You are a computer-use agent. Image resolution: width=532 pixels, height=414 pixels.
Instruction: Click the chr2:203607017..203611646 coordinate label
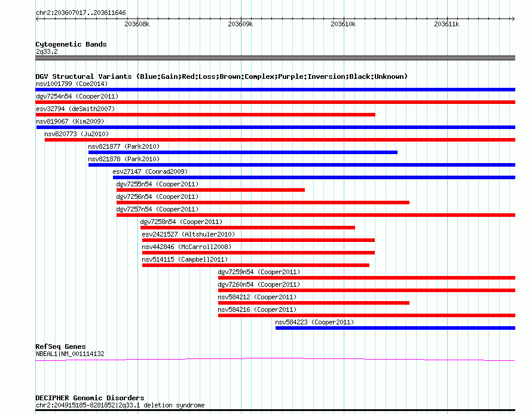pyautogui.click(x=81, y=13)
